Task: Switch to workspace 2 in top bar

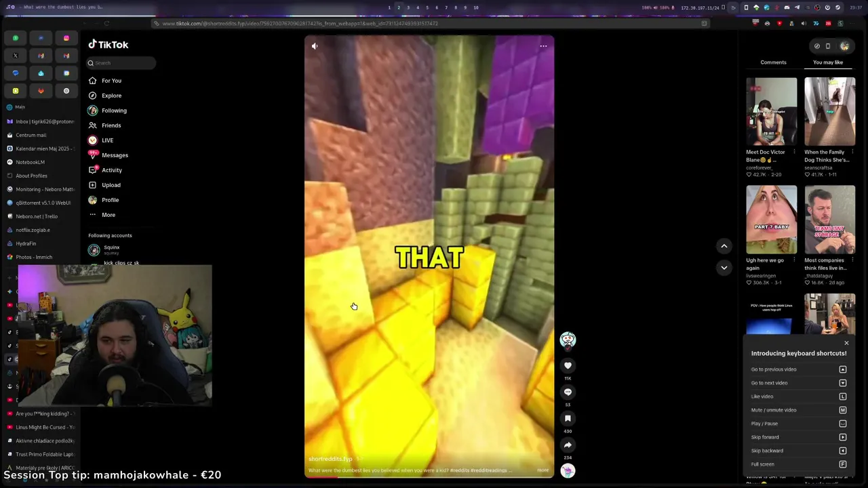Action: point(398,7)
